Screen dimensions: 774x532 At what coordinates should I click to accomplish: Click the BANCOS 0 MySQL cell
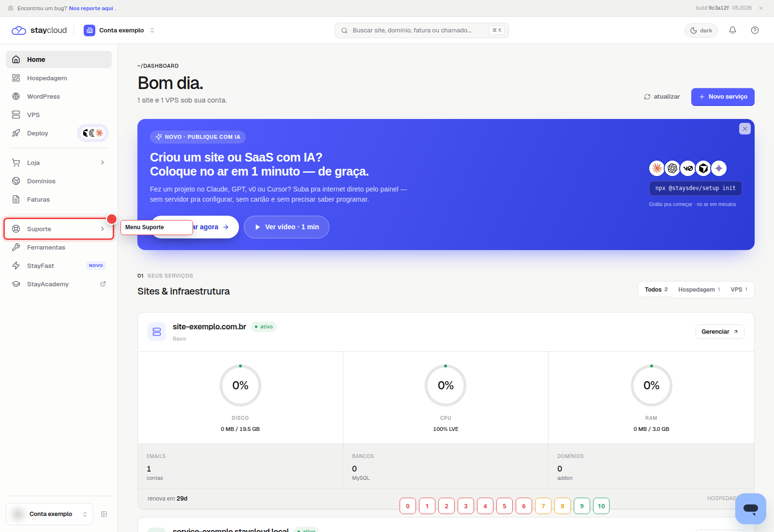[446, 466]
